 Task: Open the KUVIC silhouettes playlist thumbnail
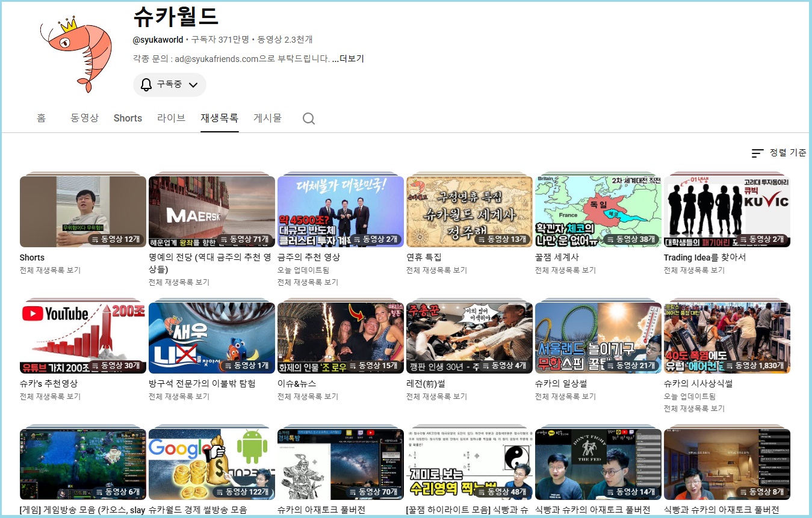727,211
